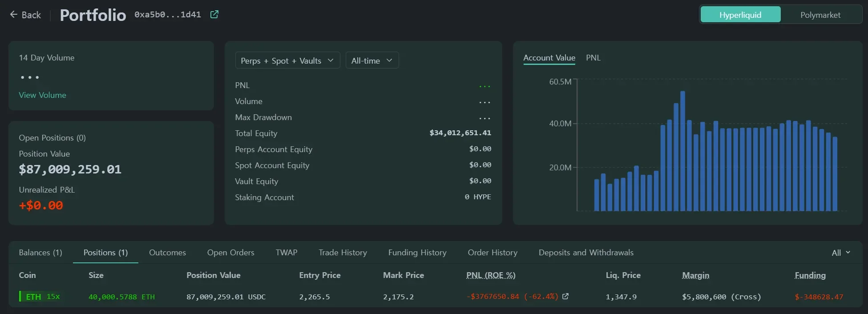The height and width of the screenshot is (314, 868).
Task: Click the size 40,000.5788 ETH cell
Action: point(121,297)
